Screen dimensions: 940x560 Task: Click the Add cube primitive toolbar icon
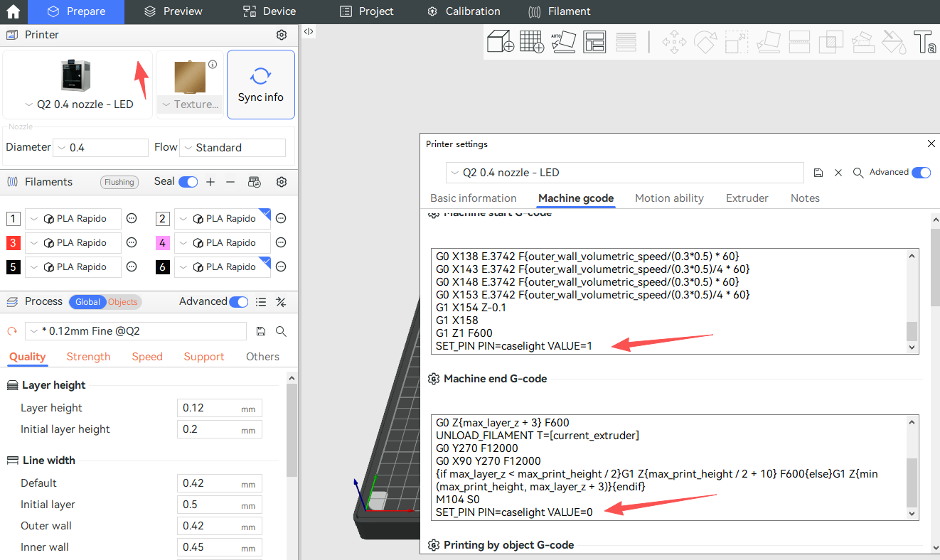(501, 41)
